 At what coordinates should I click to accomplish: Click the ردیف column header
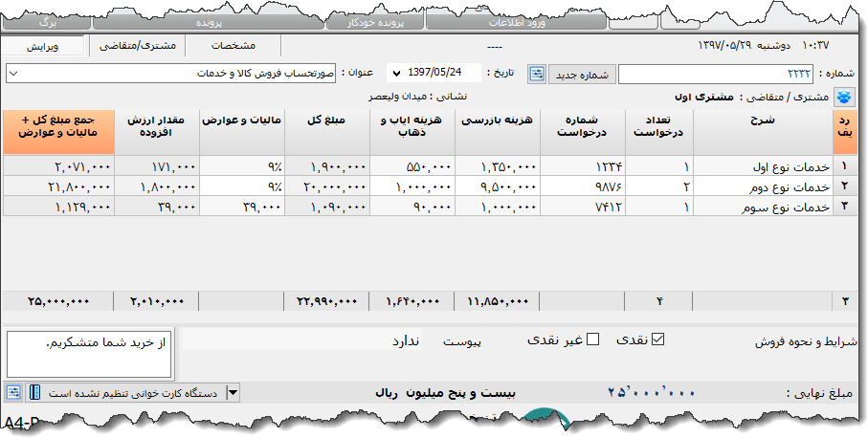coord(845,132)
